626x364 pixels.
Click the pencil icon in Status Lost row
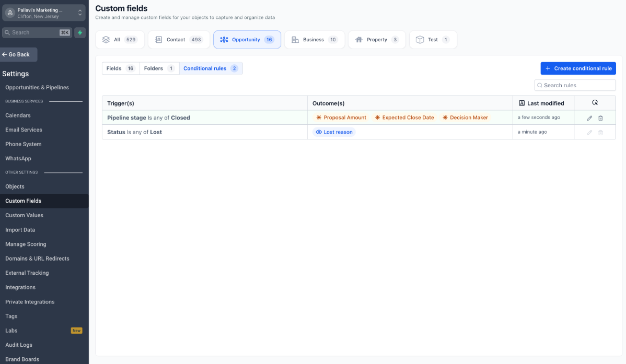[x=589, y=133]
